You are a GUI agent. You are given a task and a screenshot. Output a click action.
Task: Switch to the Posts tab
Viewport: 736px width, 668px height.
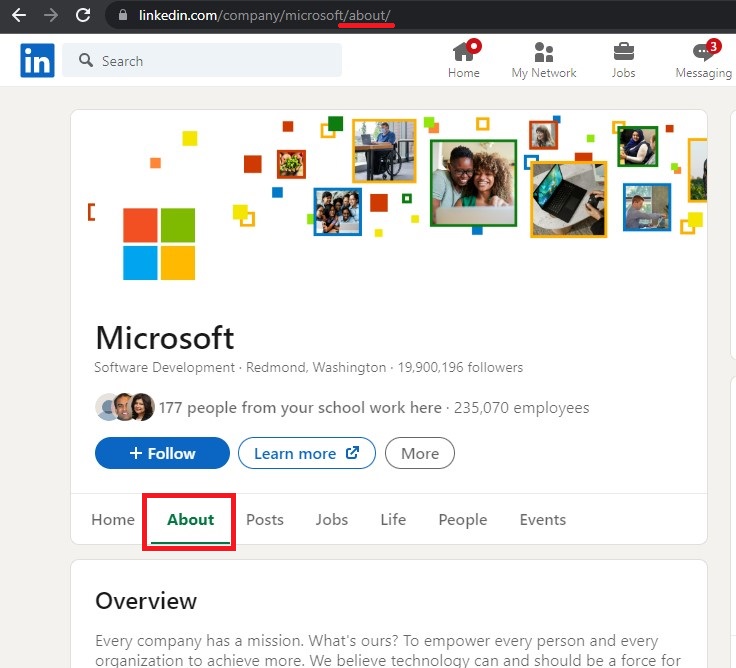[265, 519]
